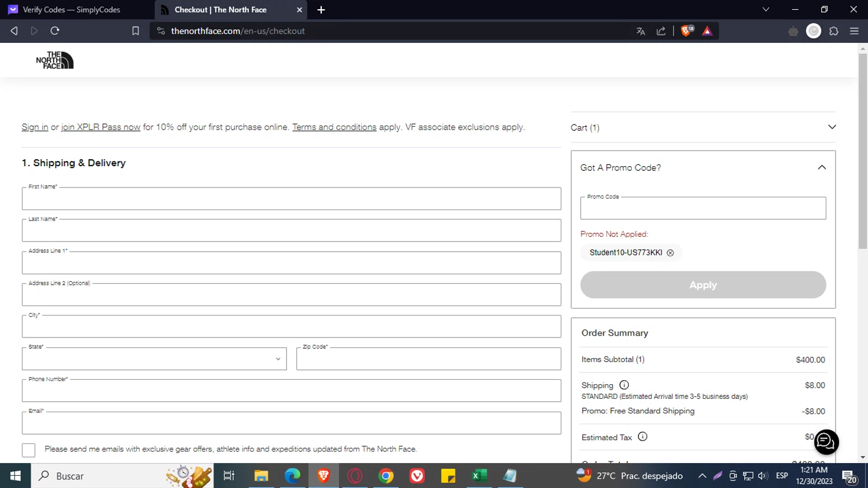
Task: Click the First Name field
Action: 291,199
